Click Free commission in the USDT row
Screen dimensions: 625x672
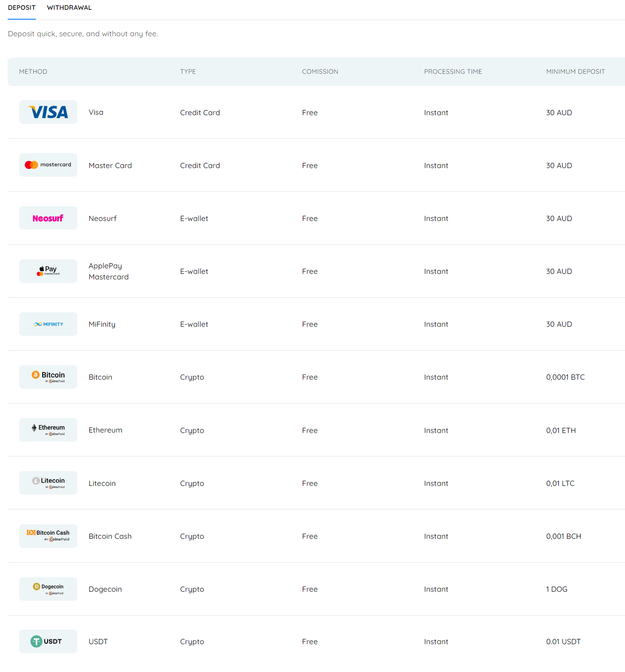point(310,642)
